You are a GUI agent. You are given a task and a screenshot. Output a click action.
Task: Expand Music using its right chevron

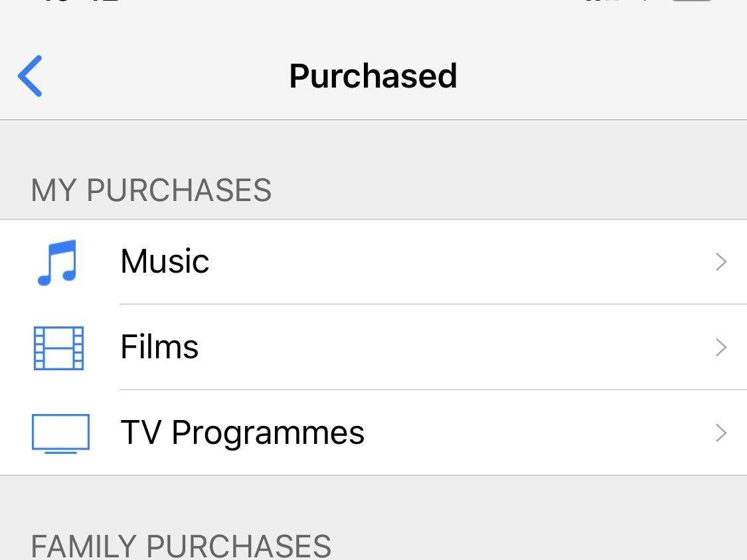(x=721, y=262)
